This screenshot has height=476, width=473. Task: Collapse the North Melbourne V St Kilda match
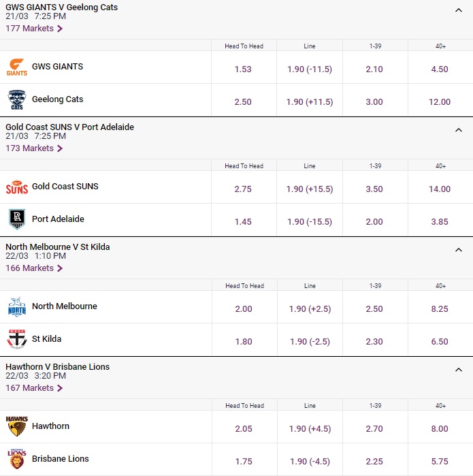459,250
